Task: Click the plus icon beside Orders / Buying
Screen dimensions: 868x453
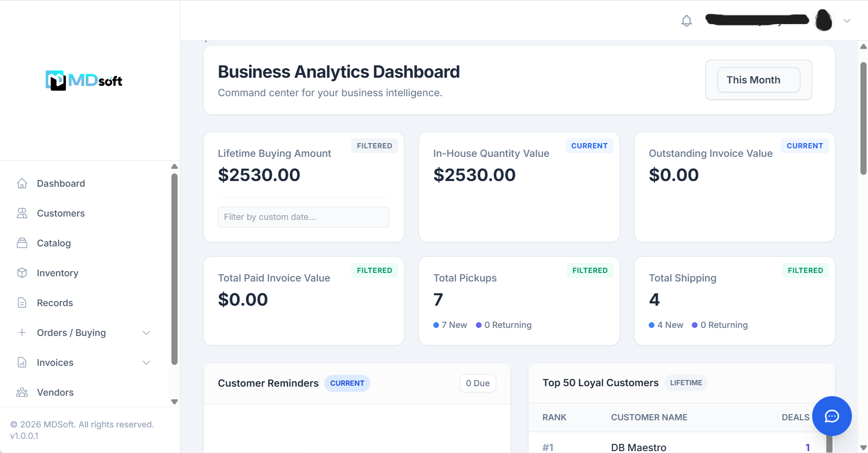Action: click(22, 333)
